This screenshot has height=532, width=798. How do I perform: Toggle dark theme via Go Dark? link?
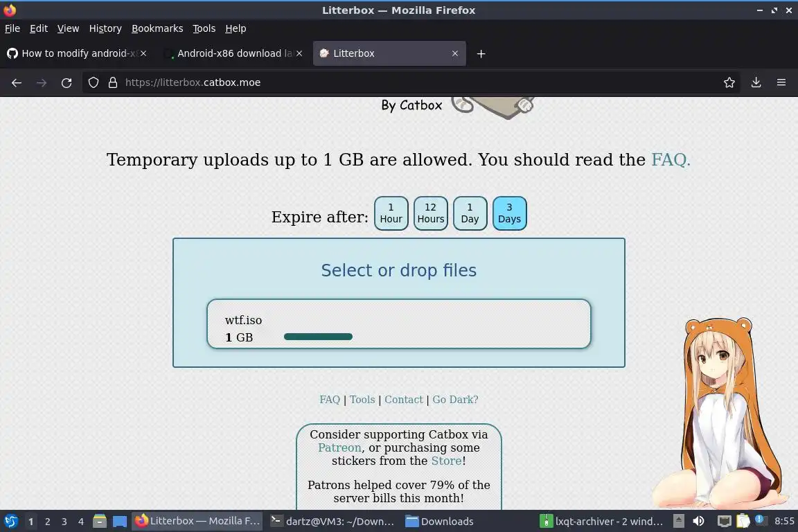(x=456, y=400)
